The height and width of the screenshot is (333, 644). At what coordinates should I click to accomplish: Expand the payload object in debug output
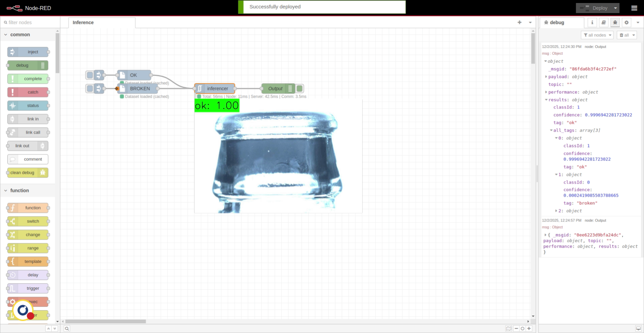click(x=546, y=76)
